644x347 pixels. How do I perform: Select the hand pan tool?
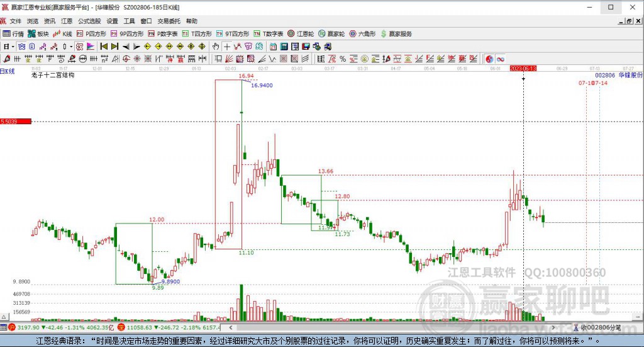tap(215, 47)
